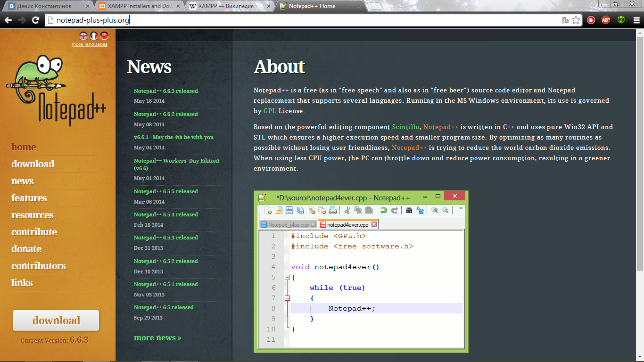This screenshot has height=362, width=644.
Task: Open the Adblock Plus ABP extension icon
Action: [606, 20]
